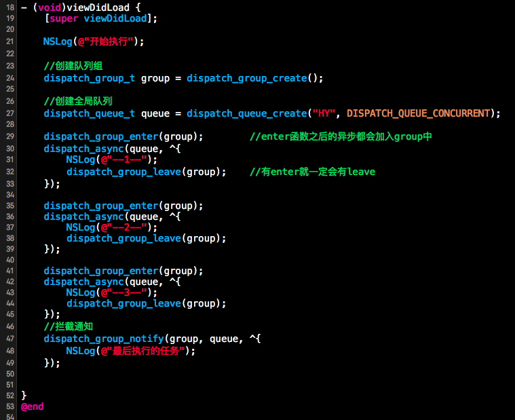Click dispatch_group_notify on line 47
Viewport: 515px width, 420px height.
coord(104,339)
